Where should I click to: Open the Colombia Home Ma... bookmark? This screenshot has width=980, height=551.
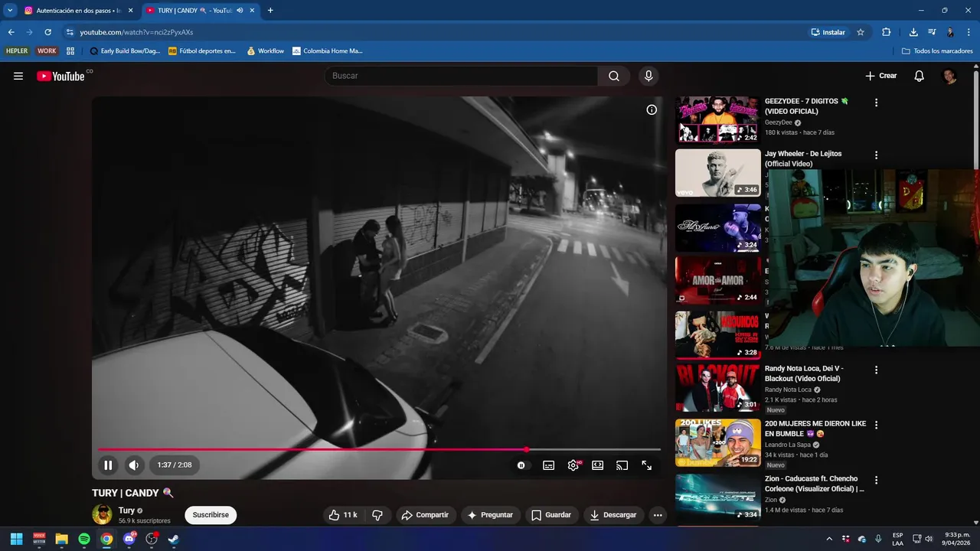(327, 51)
